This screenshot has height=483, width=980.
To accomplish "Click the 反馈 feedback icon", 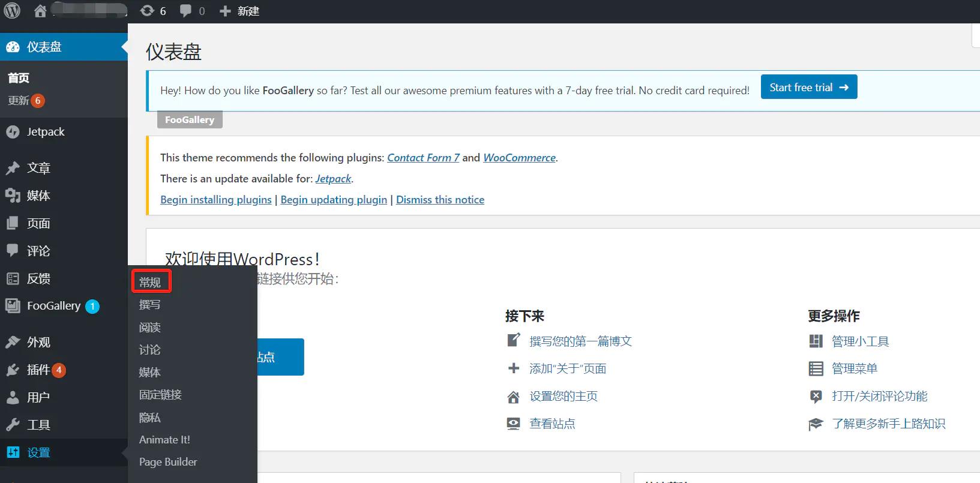I will [x=13, y=278].
